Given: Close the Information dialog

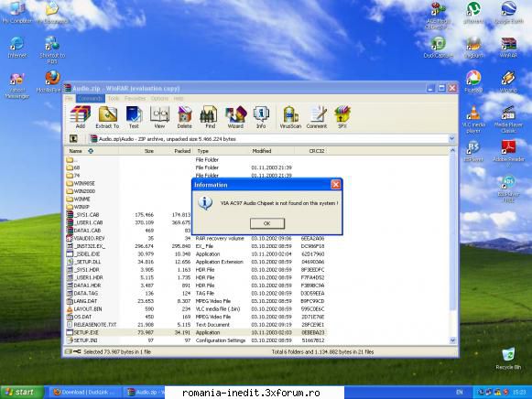Looking at the screenshot, I should coord(335,185).
